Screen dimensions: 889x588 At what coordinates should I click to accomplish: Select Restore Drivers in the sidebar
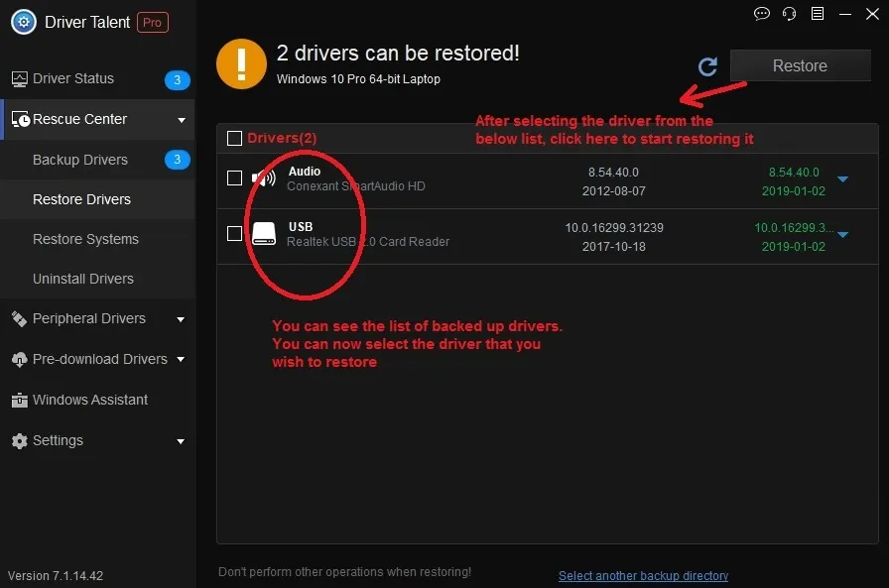(x=97, y=199)
